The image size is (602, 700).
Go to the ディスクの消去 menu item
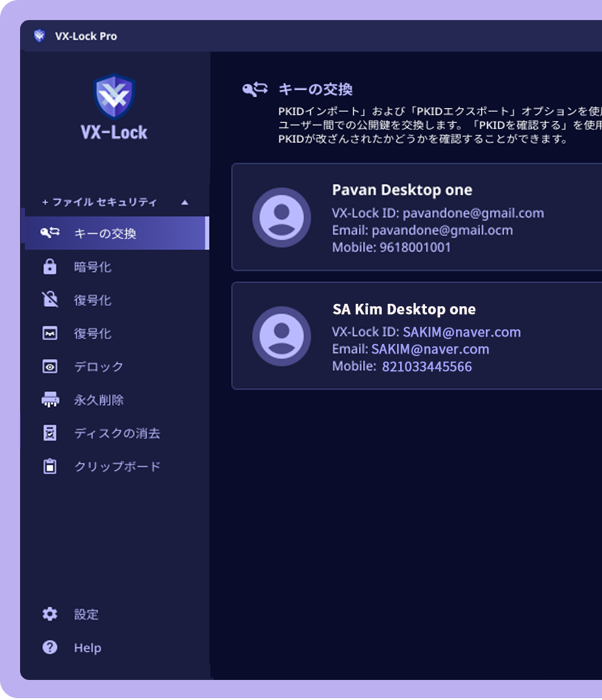pyautogui.click(x=117, y=433)
